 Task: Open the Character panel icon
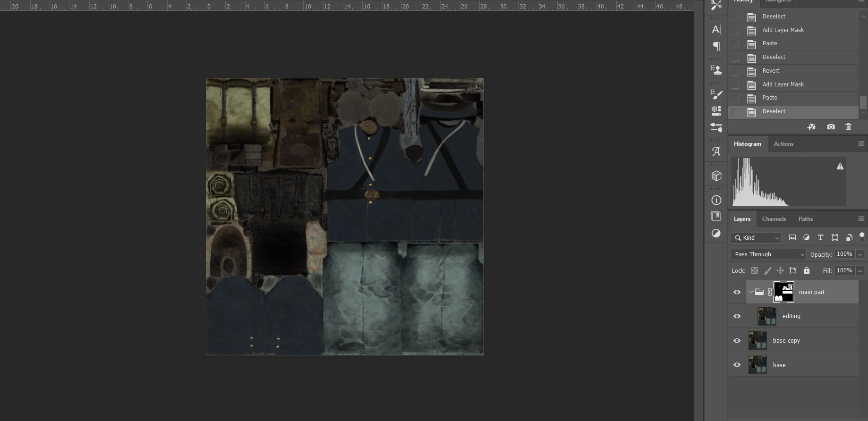pyautogui.click(x=716, y=29)
